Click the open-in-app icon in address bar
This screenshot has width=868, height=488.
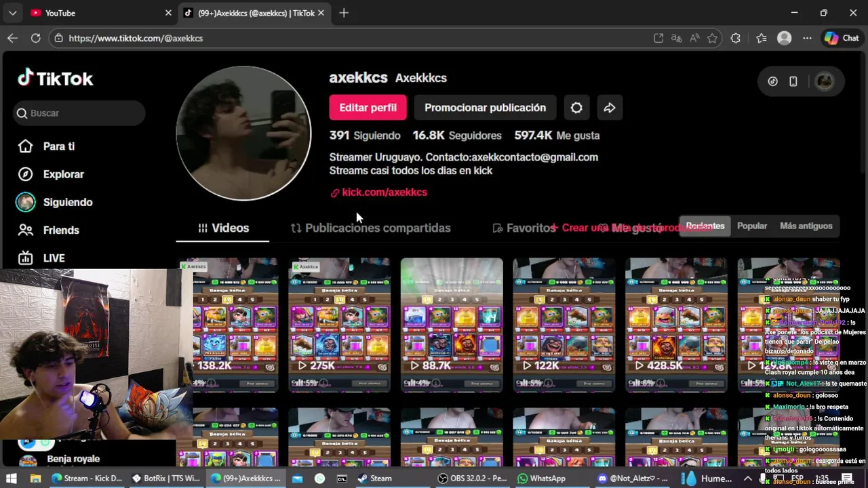pos(658,39)
